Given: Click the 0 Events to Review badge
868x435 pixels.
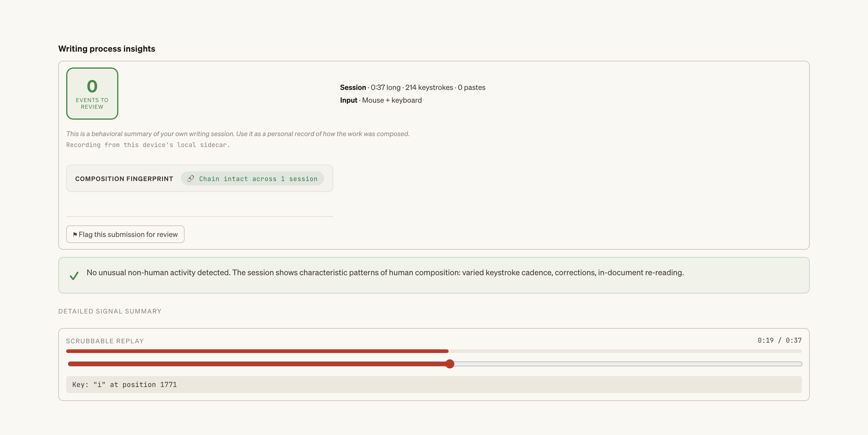Looking at the screenshot, I should pyautogui.click(x=92, y=93).
